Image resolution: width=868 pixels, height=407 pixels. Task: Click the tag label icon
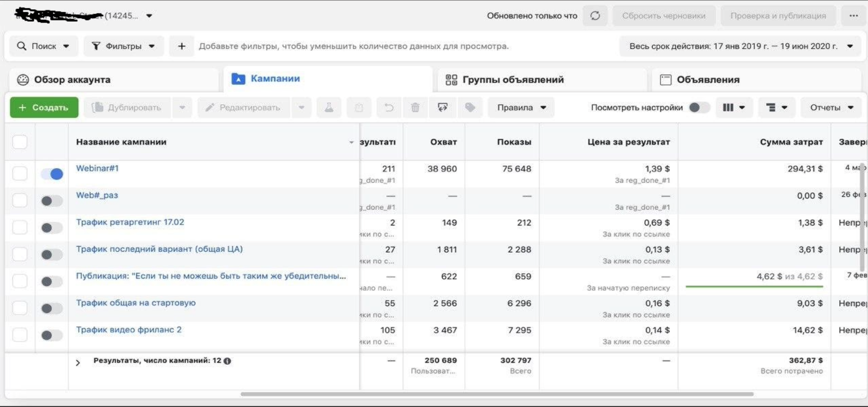469,107
